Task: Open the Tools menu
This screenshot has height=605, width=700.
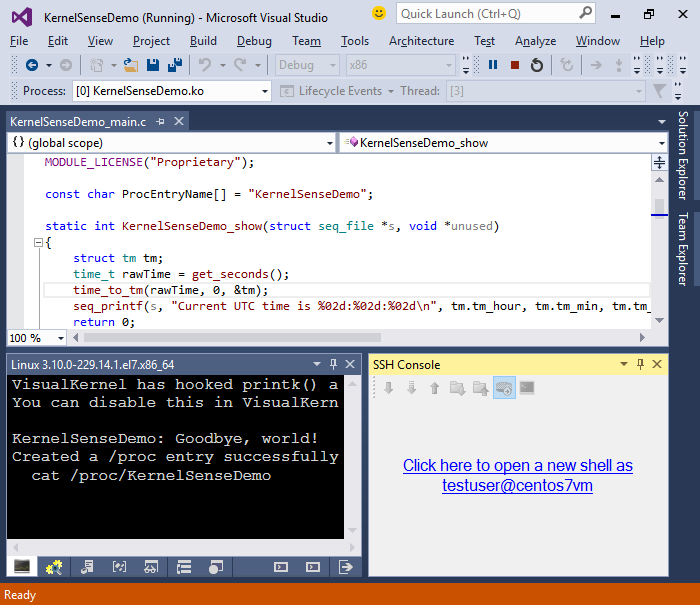Action: click(x=355, y=41)
